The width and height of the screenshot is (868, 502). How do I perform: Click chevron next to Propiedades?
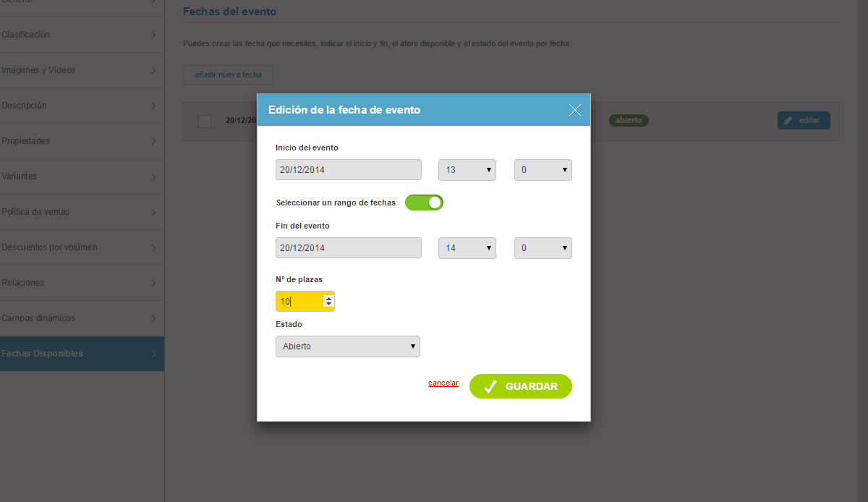tap(153, 141)
